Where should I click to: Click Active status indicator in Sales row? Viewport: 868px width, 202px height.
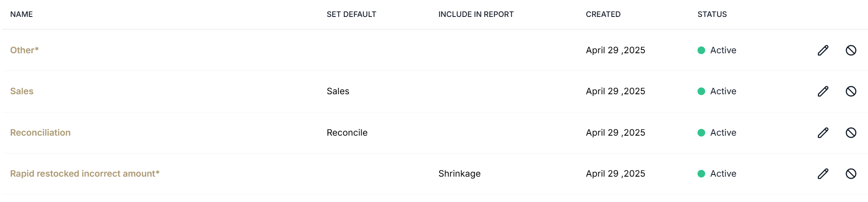point(717,91)
